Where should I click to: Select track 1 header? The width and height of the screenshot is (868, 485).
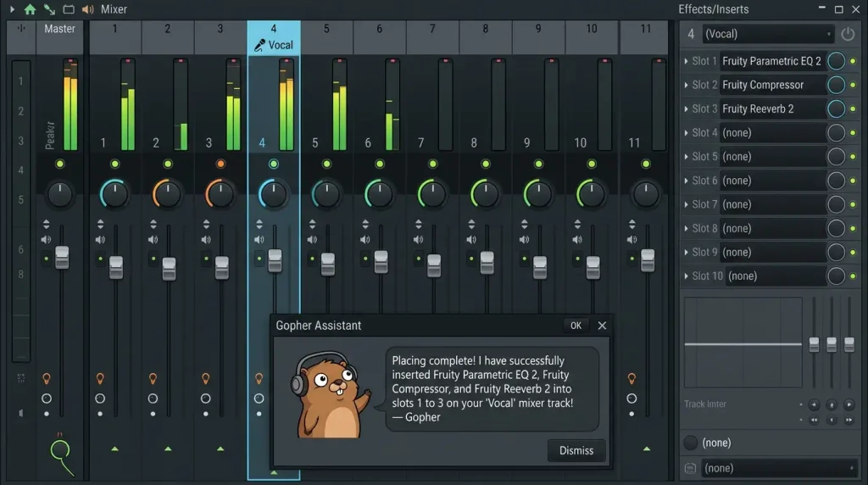114,37
